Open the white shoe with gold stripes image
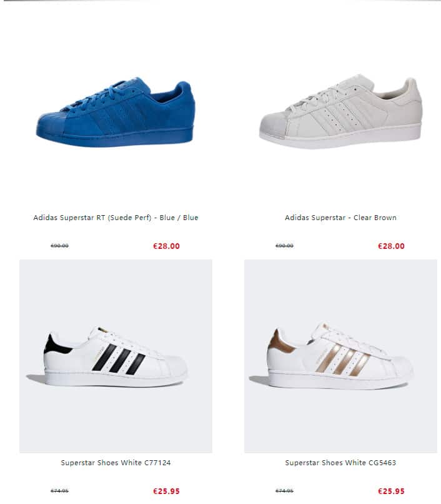Screen dimensions: 441x504 (340, 356)
